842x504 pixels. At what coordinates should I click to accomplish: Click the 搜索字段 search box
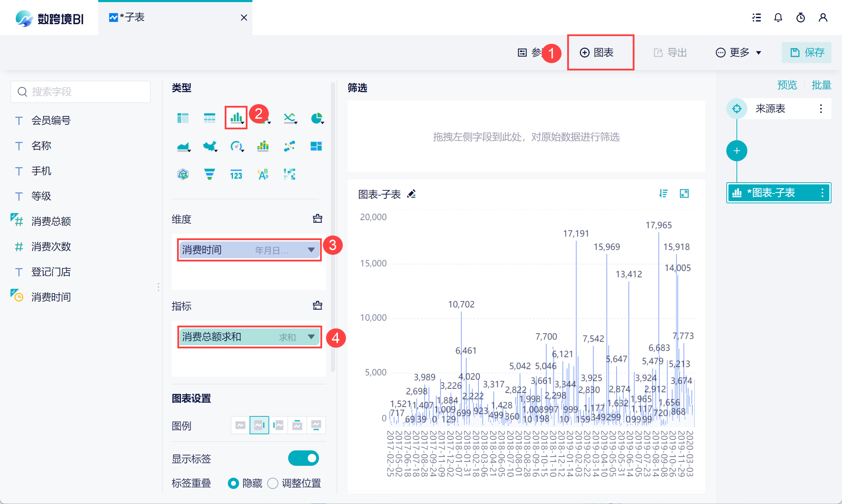81,92
